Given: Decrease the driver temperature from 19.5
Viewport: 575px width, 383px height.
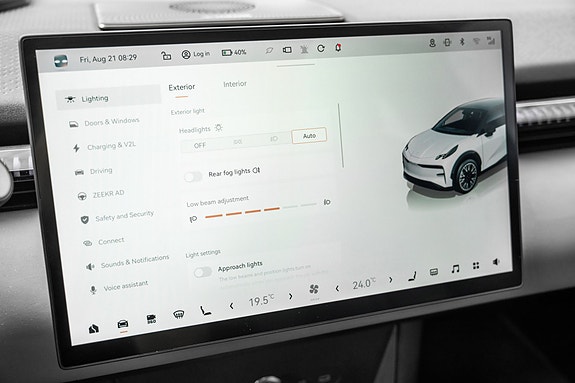Looking at the screenshot, I should tap(231, 306).
